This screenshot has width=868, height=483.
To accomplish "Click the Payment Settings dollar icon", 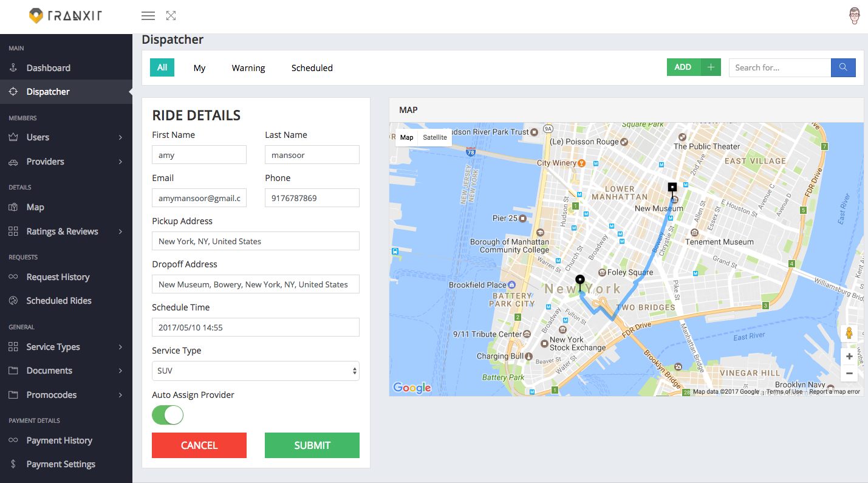I will pyautogui.click(x=13, y=464).
